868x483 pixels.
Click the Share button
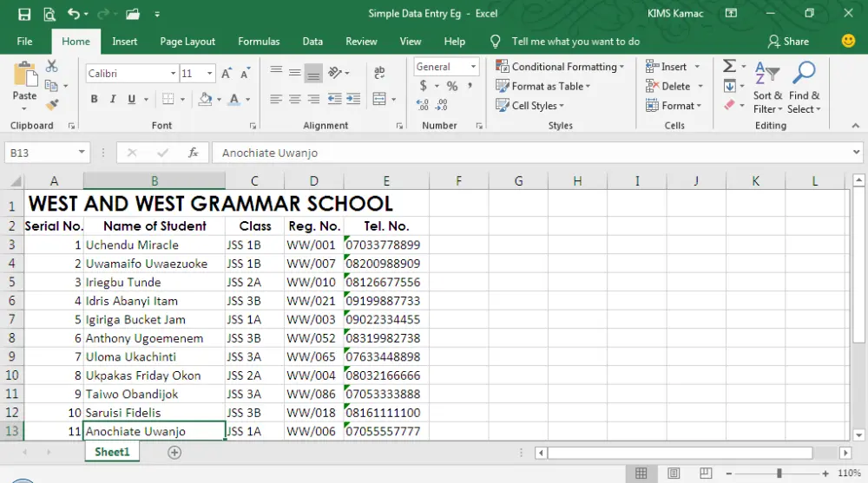788,42
